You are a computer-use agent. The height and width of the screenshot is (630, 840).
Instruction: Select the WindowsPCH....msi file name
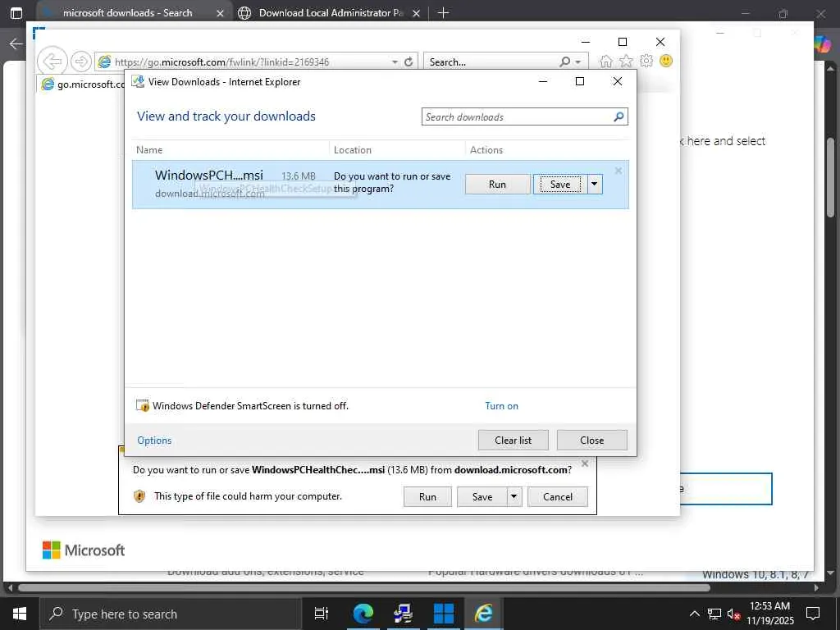tap(209, 176)
